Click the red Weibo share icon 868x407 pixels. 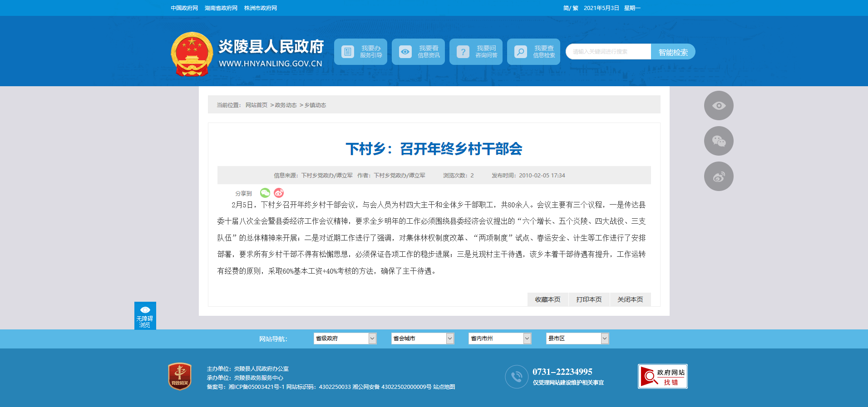point(279,193)
